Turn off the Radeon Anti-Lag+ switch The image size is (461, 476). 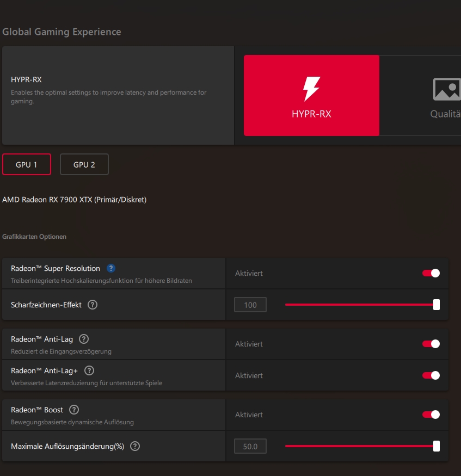point(431,375)
